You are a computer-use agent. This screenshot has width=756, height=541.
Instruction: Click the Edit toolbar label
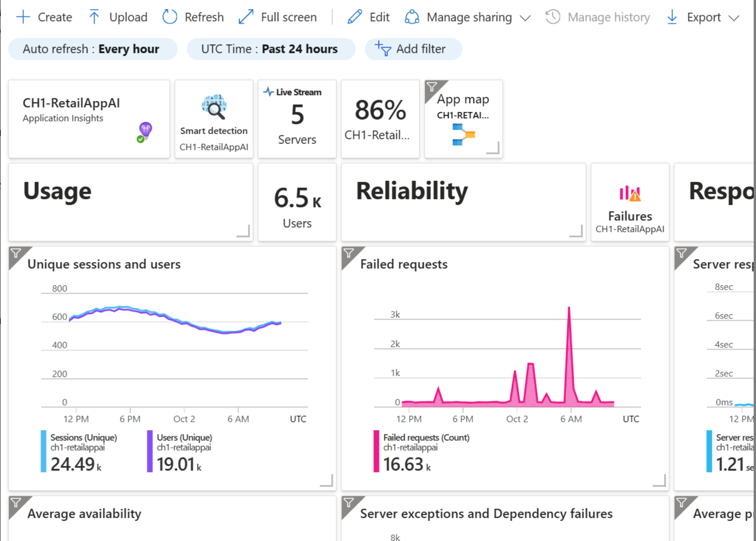(380, 17)
